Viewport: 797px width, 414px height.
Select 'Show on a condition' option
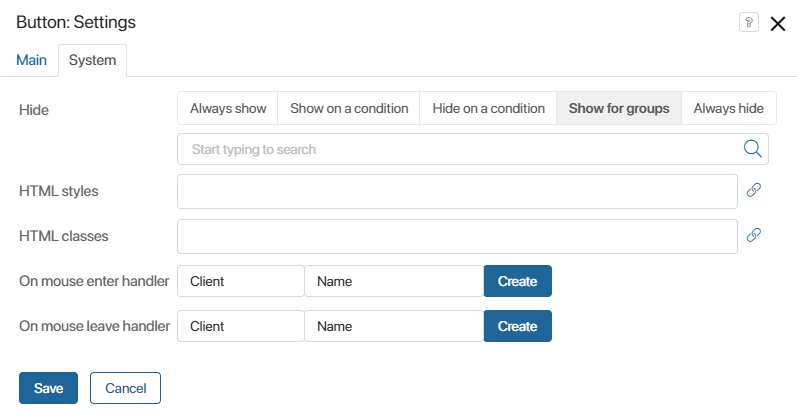(x=349, y=108)
